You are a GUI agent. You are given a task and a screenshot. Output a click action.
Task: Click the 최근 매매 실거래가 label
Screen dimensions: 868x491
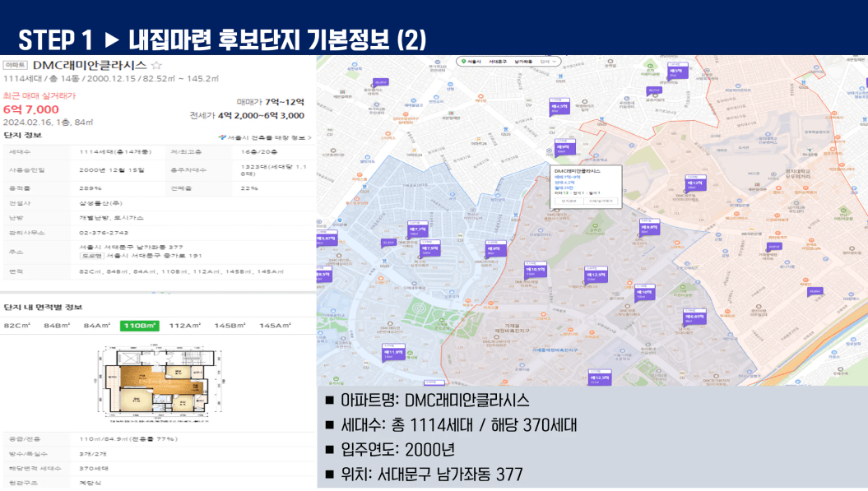click(39, 95)
